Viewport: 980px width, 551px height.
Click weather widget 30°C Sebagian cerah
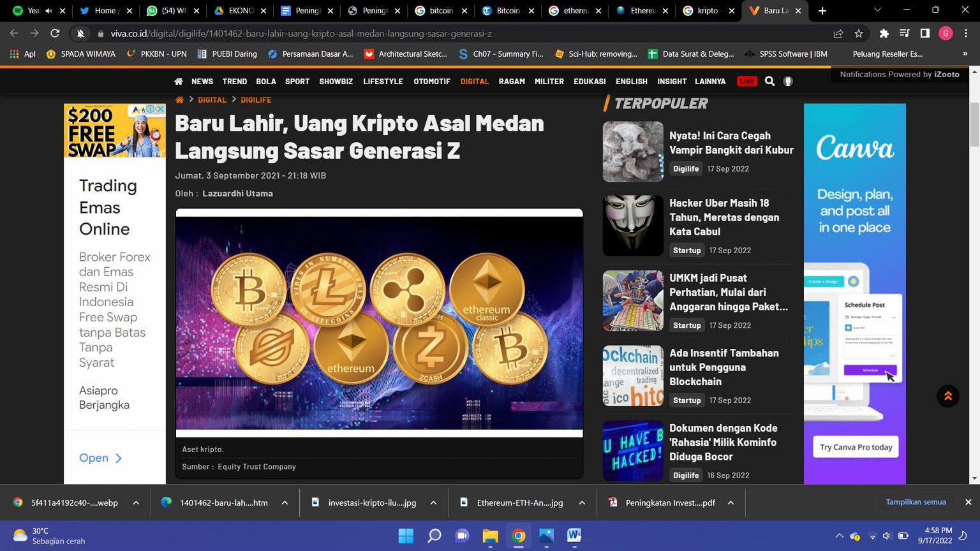point(50,536)
